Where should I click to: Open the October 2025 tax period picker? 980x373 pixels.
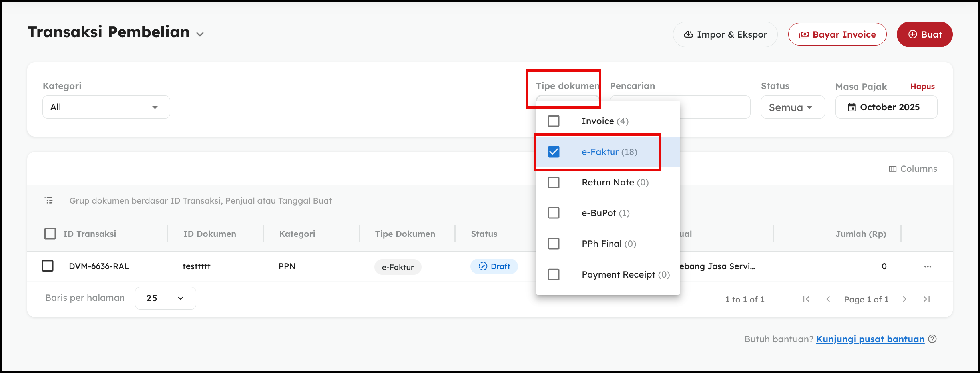[886, 107]
